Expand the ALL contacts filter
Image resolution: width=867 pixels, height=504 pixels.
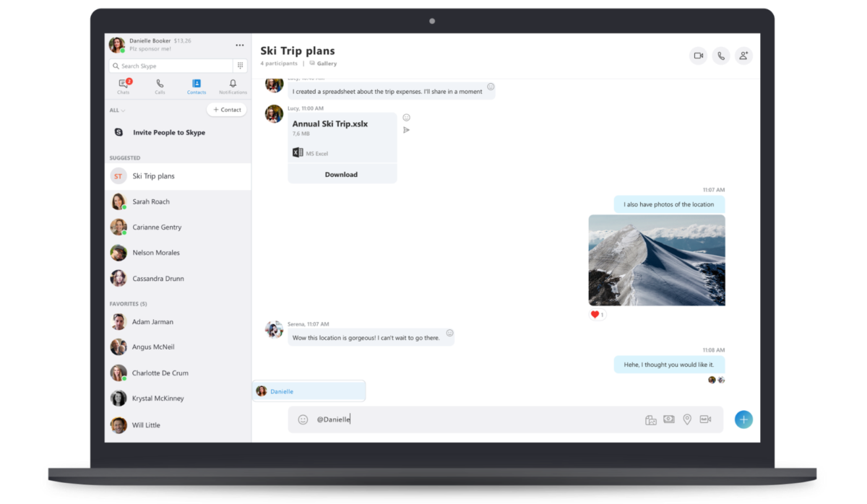[x=116, y=110]
